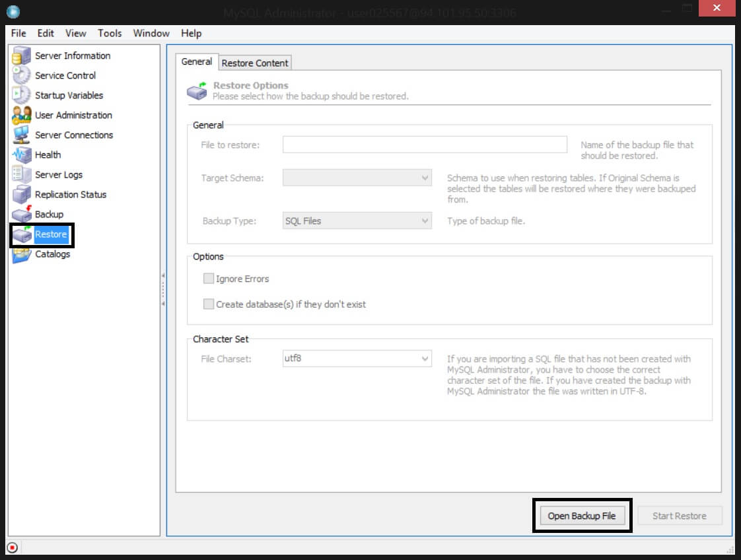
Task: Click the File to restore input field
Action: (x=425, y=145)
